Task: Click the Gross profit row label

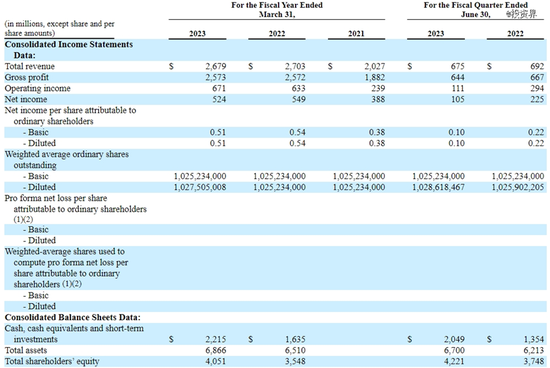Action: [x=26, y=77]
